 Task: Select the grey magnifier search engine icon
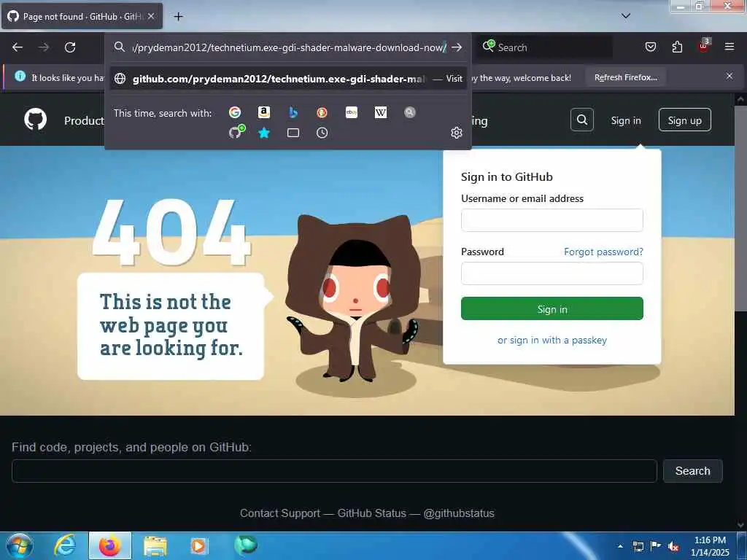(410, 112)
